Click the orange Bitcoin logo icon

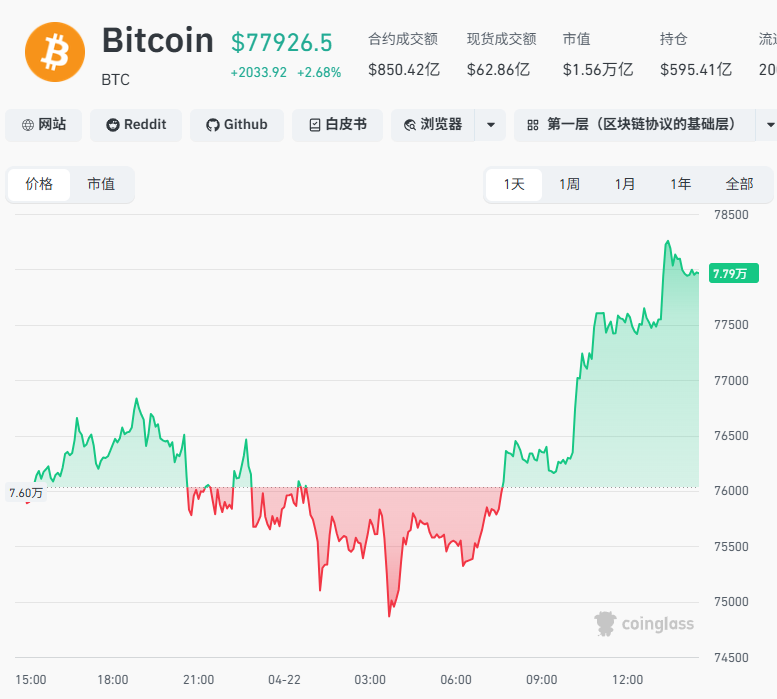click(x=55, y=53)
